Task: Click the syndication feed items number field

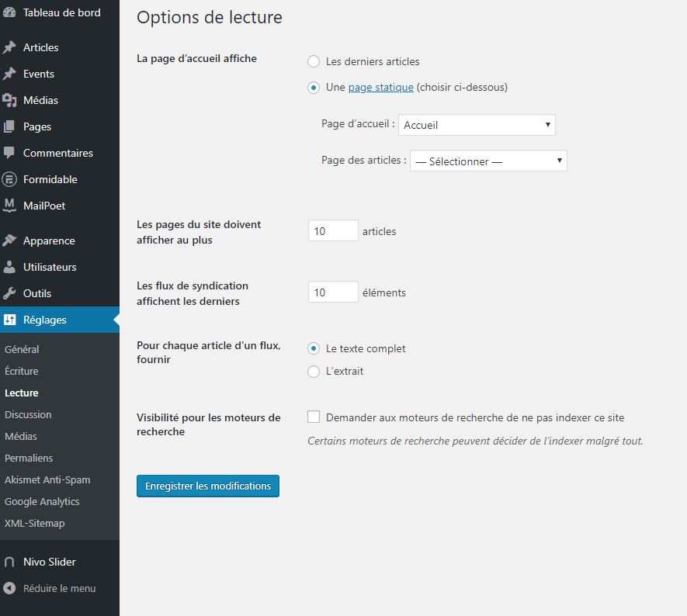Action: click(333, 292)
